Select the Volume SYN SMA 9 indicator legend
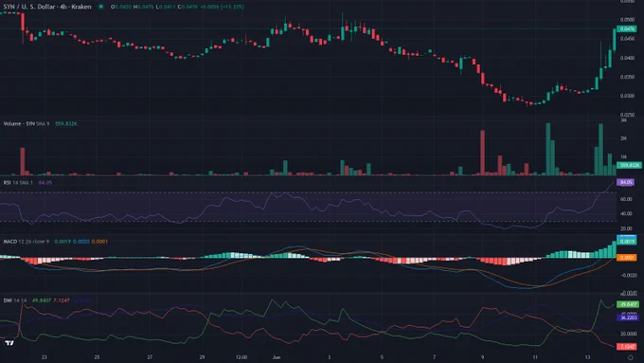Viewport: 644px width, 363px height. click(27, 124)
